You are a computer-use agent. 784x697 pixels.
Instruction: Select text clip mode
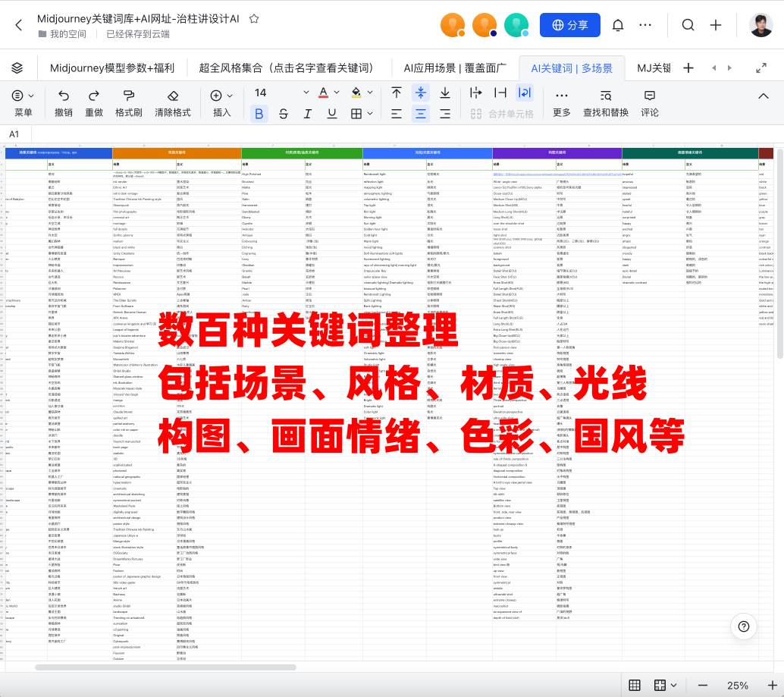[500, 93]
